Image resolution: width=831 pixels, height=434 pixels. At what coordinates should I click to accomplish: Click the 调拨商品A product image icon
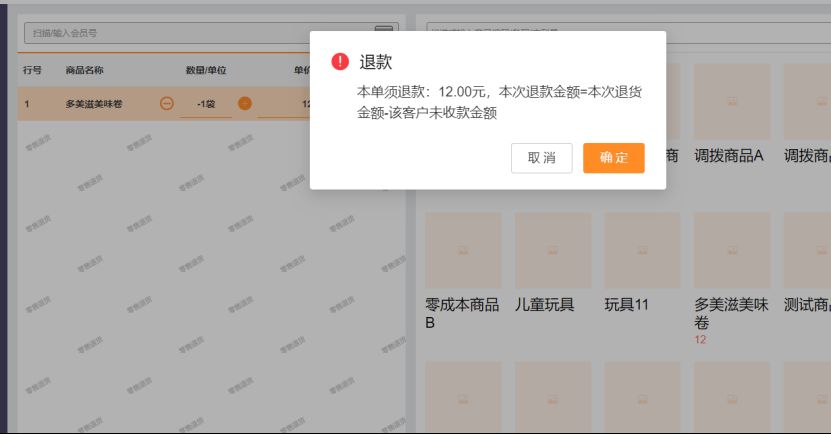[x=732, y=101]
